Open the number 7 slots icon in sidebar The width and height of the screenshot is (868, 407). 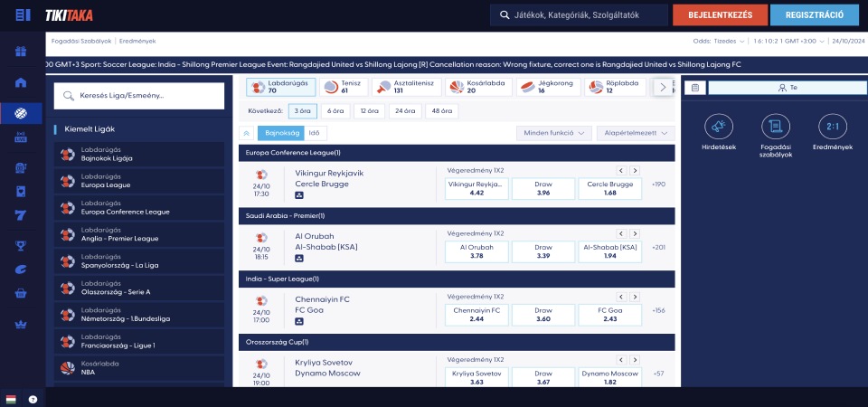(x=21, y=215)
